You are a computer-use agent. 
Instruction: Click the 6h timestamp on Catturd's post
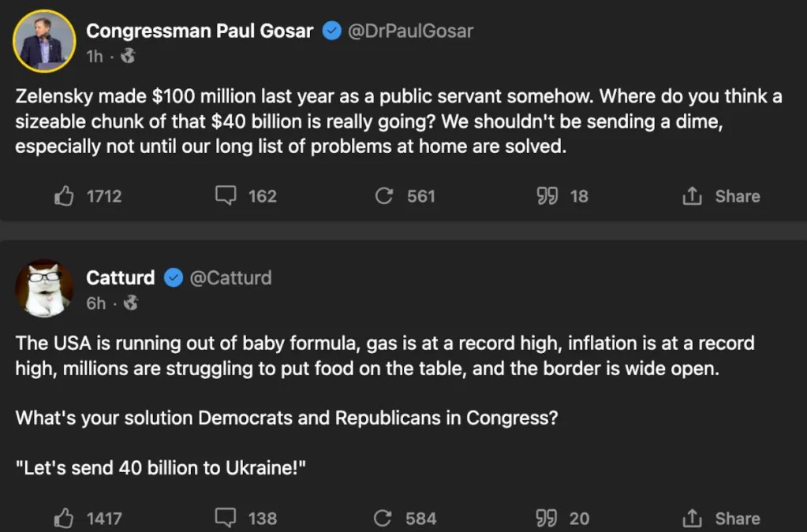pos(95,303)
